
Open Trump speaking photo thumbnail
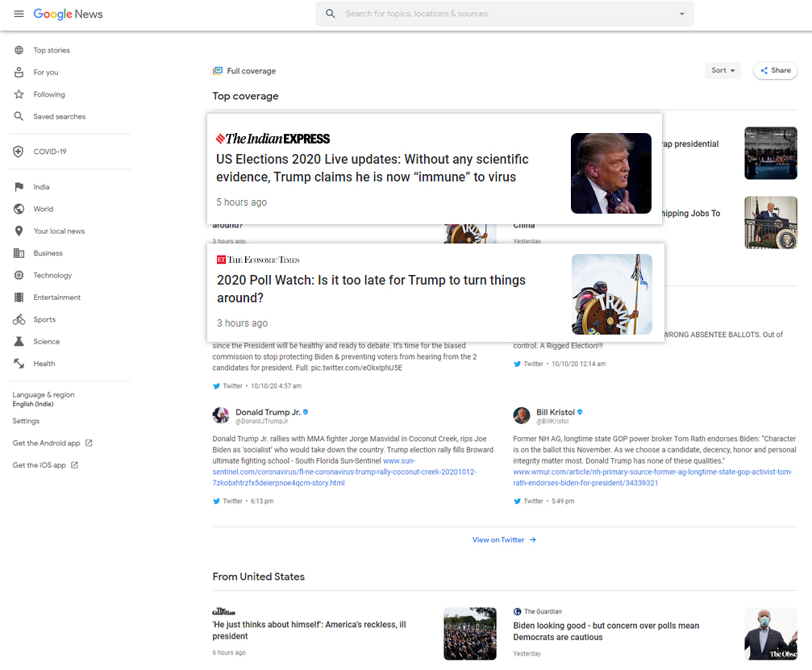click(x=611, y=173)
